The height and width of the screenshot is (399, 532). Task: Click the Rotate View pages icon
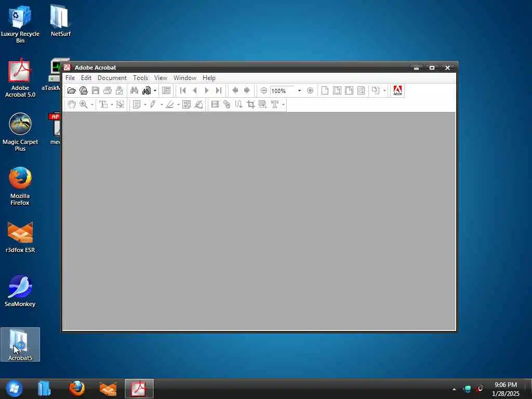coord(376,90)
